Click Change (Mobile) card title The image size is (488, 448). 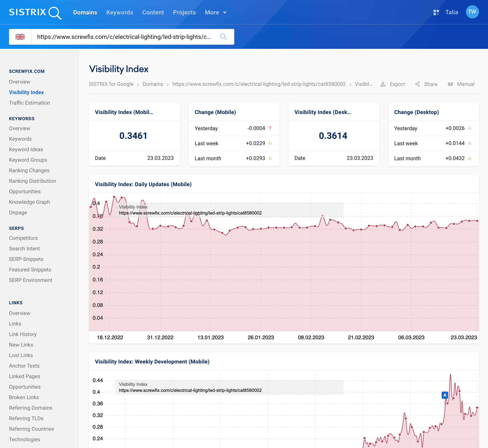point(215,112)
